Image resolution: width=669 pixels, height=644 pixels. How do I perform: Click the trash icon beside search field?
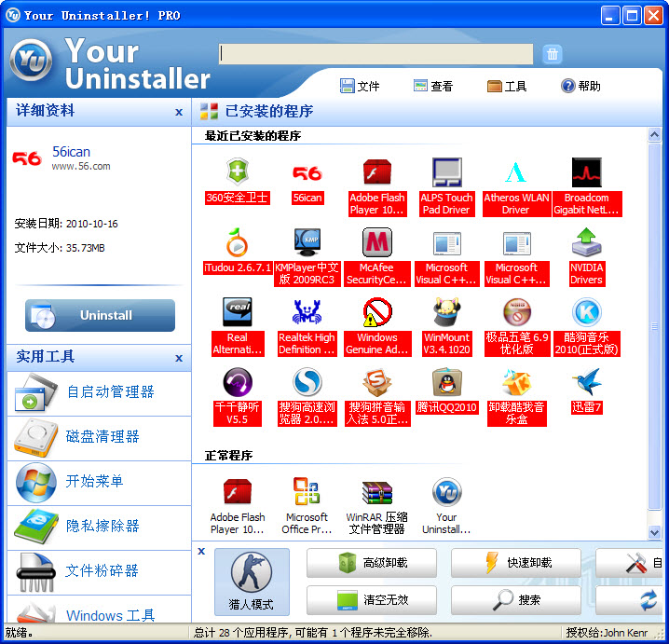553,54
